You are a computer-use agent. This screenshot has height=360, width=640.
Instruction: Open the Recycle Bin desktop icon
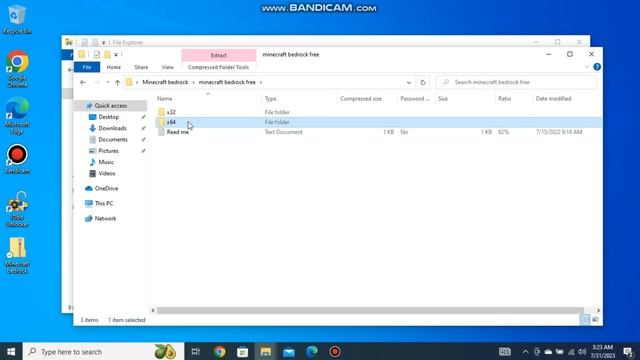pyautogui.click(x=17, y=19)
